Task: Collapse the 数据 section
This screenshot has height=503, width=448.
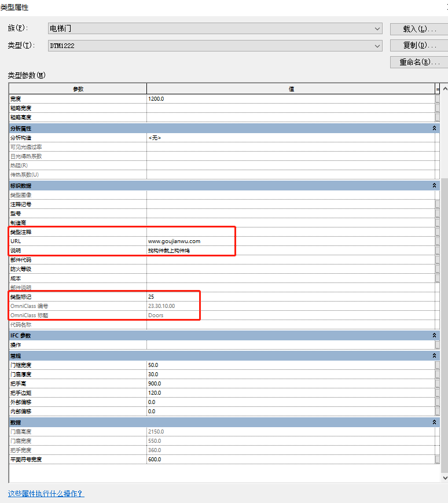Action: click(434, 423)
